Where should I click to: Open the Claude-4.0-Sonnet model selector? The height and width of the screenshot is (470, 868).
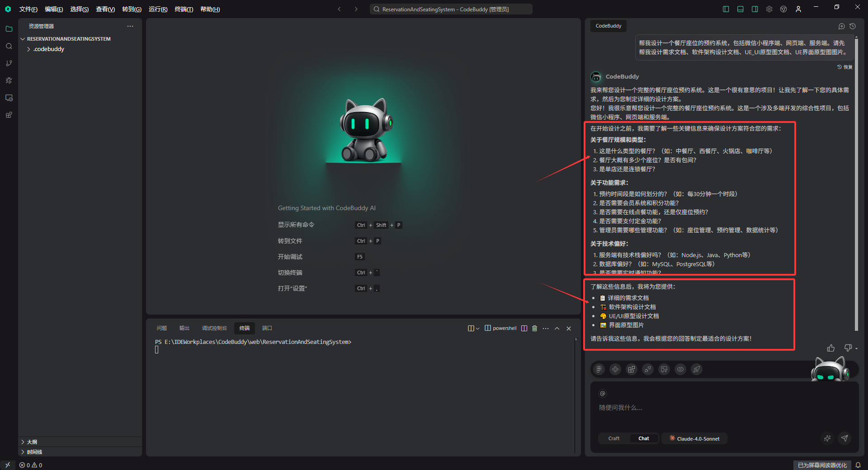click(694, 438)
